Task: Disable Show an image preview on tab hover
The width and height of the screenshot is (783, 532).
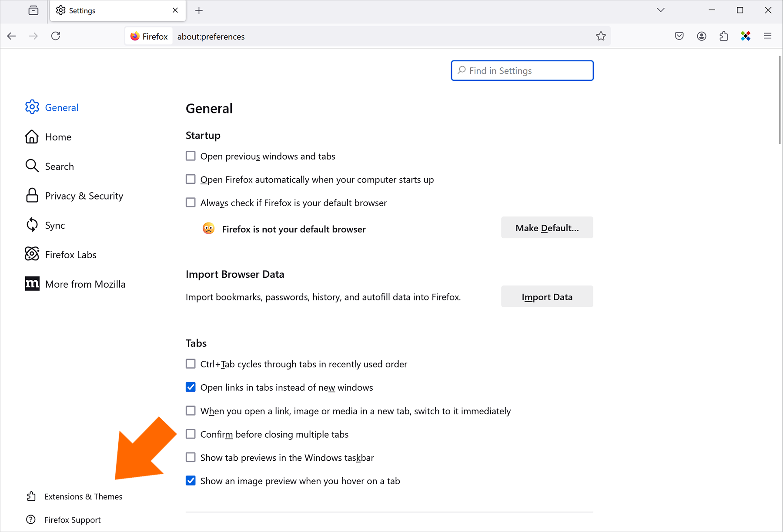Action: 191,481
